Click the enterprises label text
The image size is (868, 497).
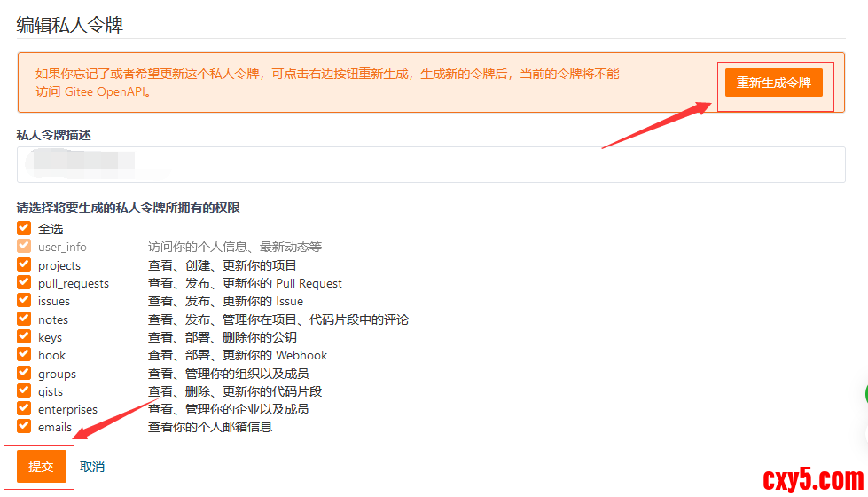[x=67, y=409]
